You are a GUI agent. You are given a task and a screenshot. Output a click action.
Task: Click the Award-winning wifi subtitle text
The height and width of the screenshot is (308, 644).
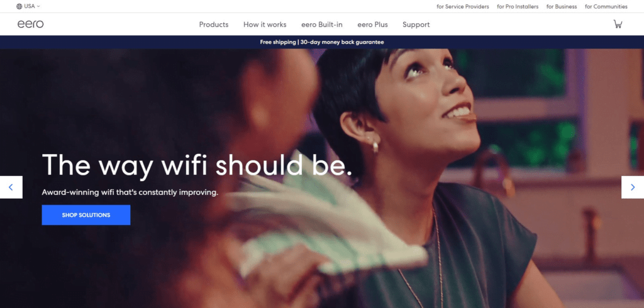[x=130, y=192]
